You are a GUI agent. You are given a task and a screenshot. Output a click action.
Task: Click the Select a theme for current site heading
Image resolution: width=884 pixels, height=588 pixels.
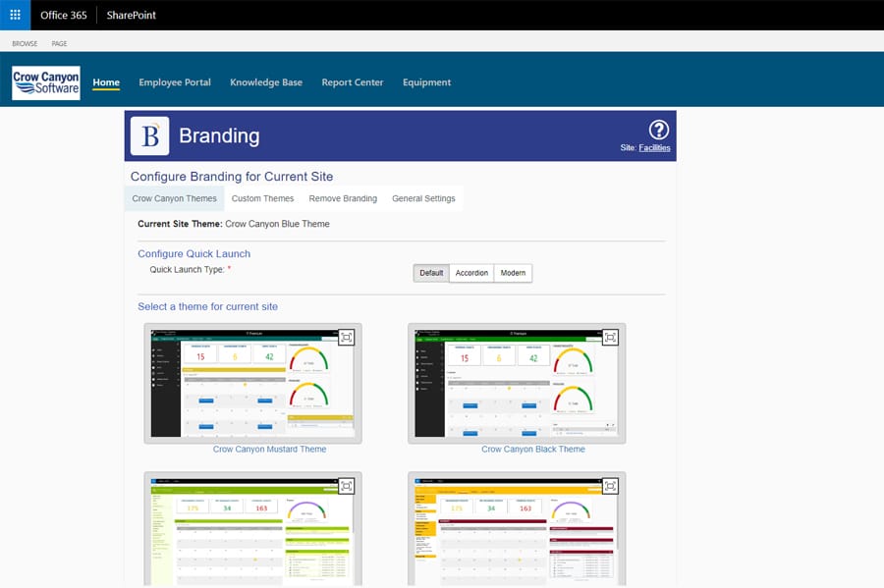(x=207, y=307)
